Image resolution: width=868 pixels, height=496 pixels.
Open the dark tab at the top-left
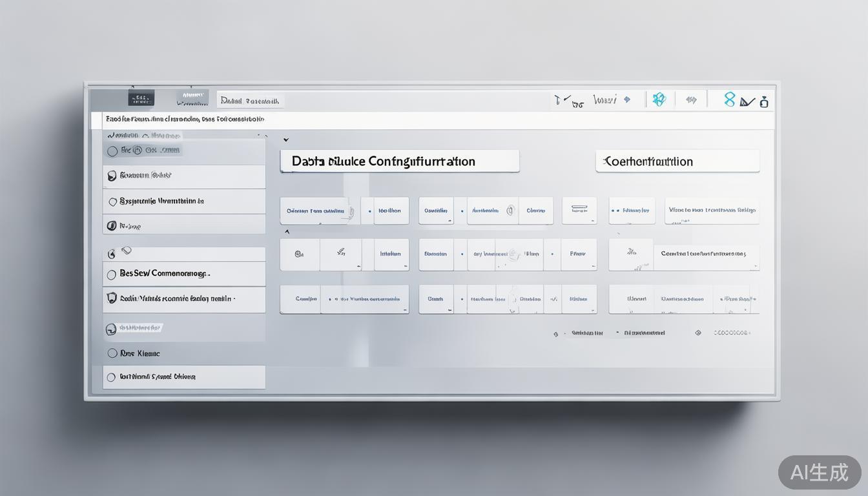pyautogui.click(x=141, y=98)
